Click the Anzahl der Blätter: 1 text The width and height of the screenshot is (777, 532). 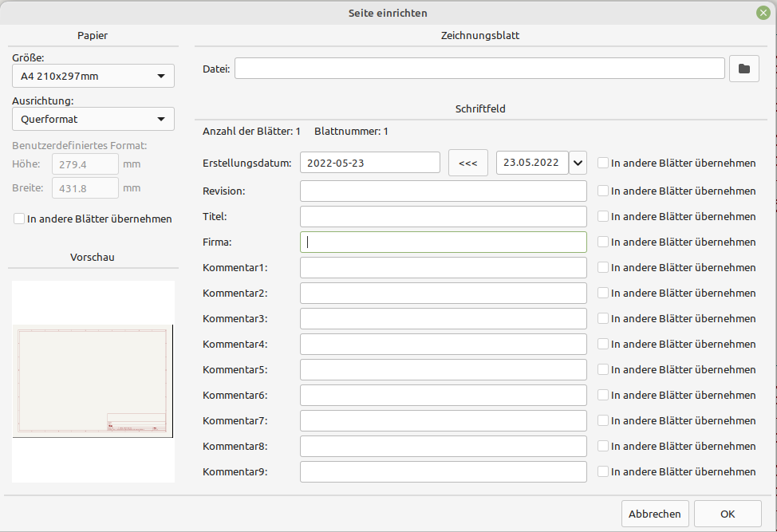251,132
